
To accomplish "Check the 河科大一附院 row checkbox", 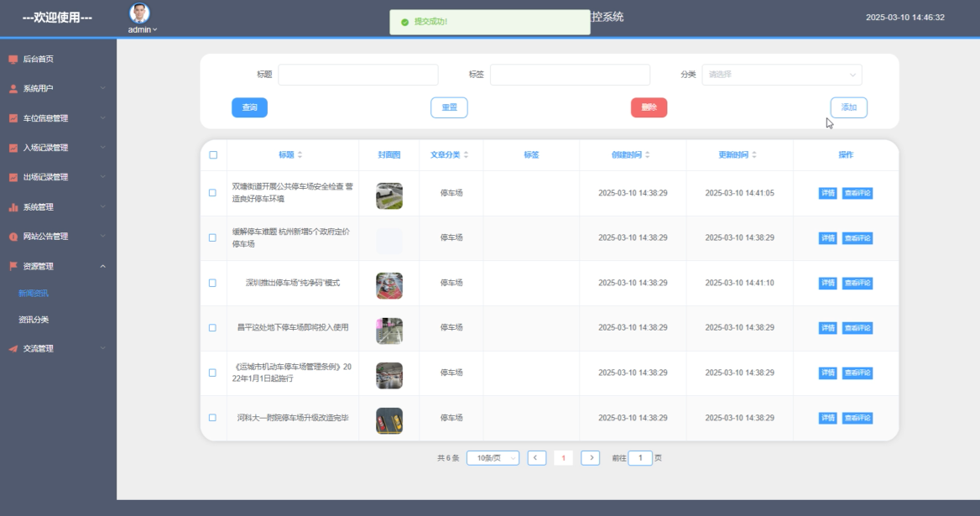I will pyautogui.click(x=212, y=418).
